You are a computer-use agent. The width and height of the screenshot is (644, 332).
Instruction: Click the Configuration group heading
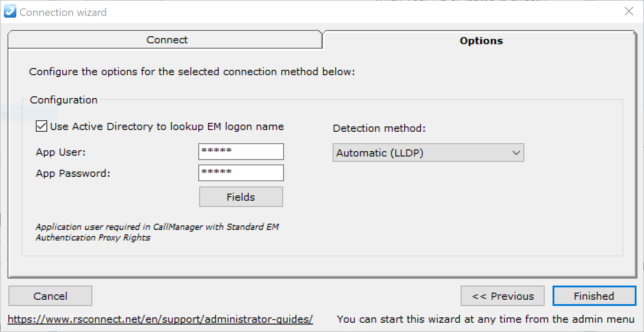pos(64,100)
